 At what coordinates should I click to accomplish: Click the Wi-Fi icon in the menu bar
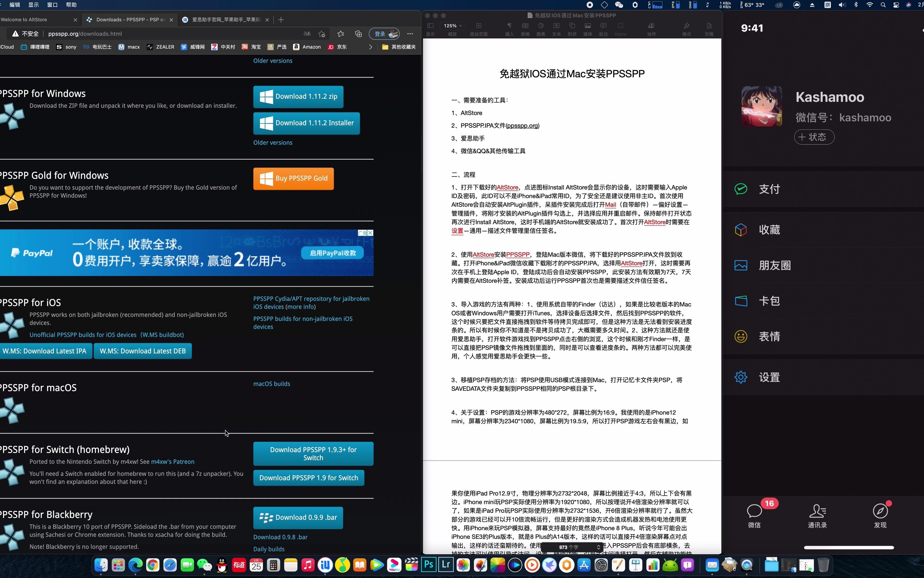[x=869, y=5]
